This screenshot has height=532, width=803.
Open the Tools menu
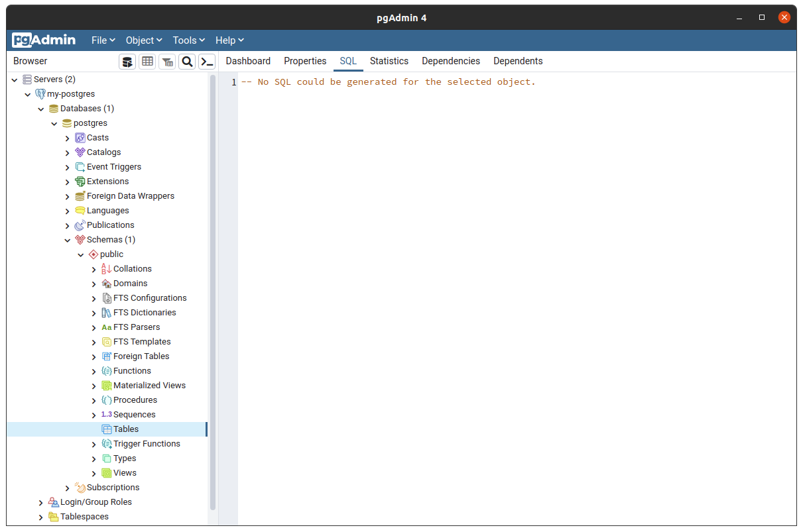189,40
